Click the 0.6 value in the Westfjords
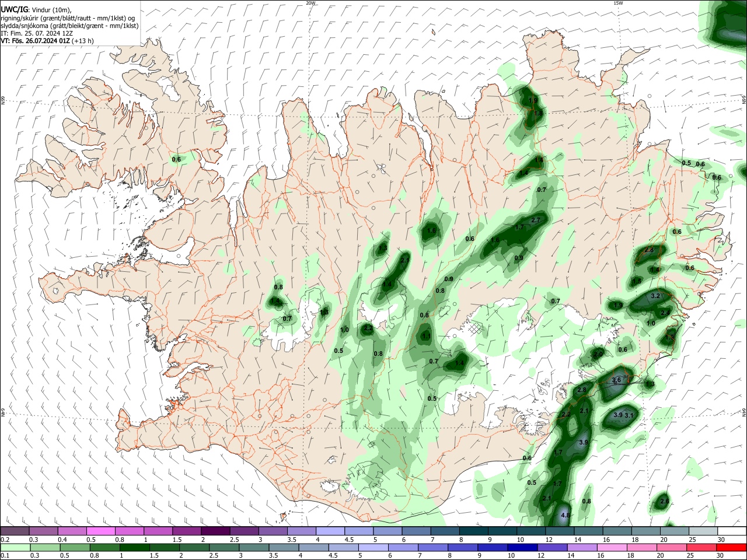 (x=176, y=159)
